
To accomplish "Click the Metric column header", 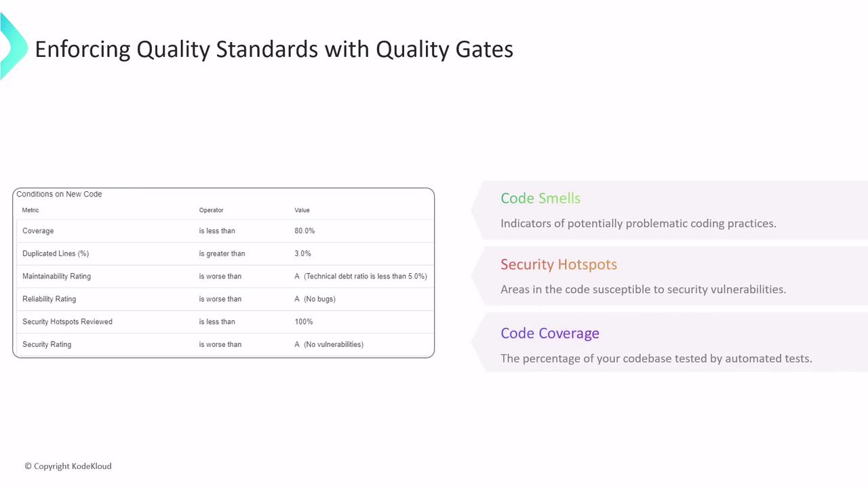I will click(x=31, y=210).
